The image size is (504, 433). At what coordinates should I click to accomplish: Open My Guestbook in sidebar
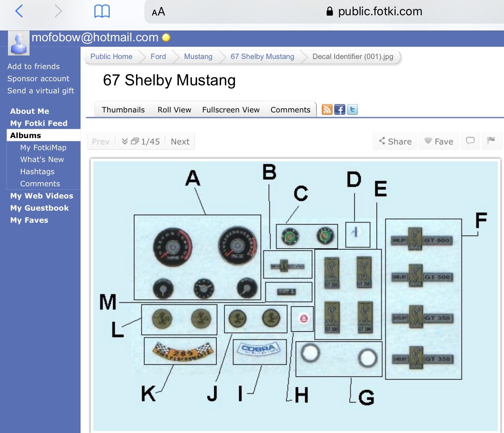pos(40,208)
